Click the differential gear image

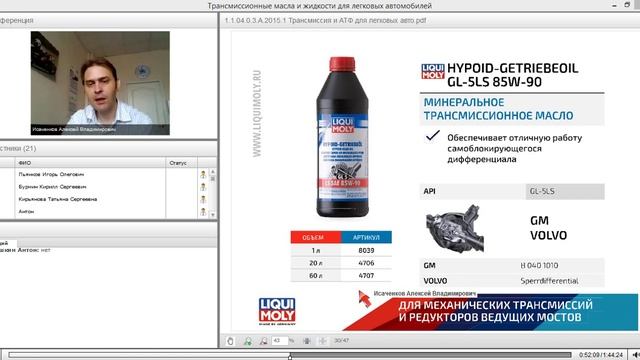[x=455, y=229]
